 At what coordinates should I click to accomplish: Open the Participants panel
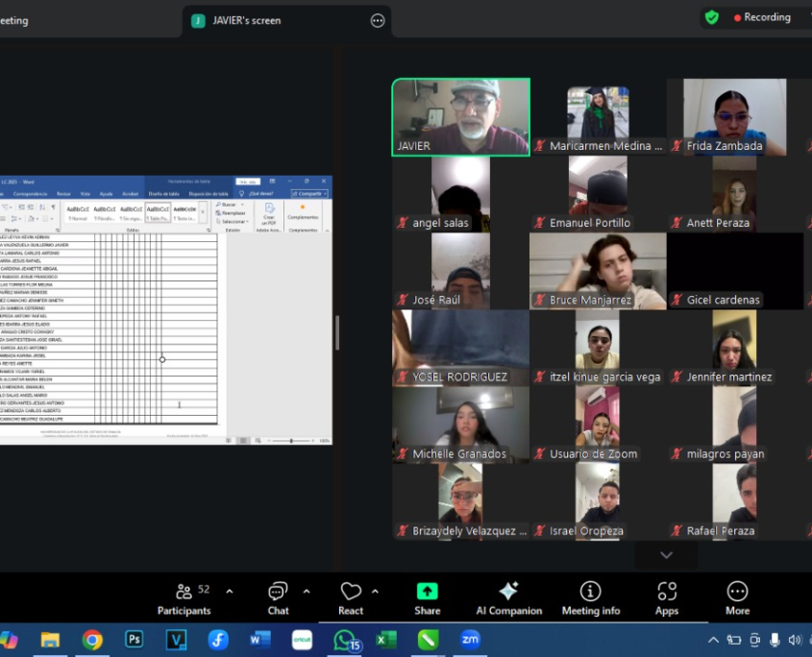tap(184, 598)
